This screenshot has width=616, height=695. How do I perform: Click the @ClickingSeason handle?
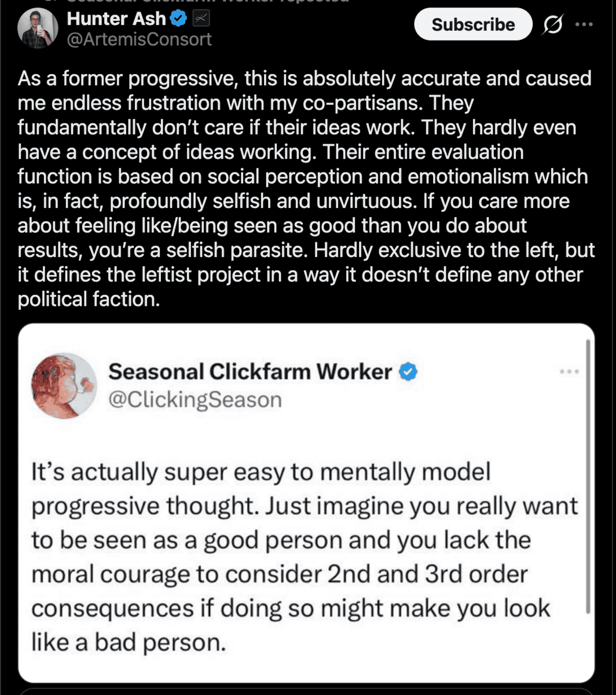tap(195, 400)
